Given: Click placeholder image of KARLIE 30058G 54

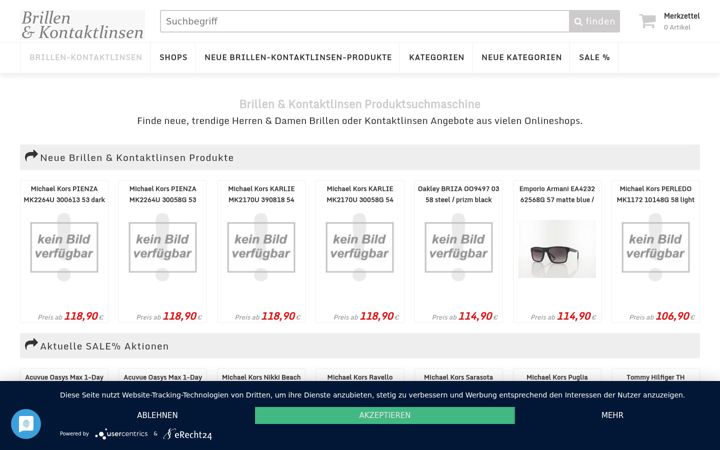Looking at the screenshot, I should coord(360,248).
